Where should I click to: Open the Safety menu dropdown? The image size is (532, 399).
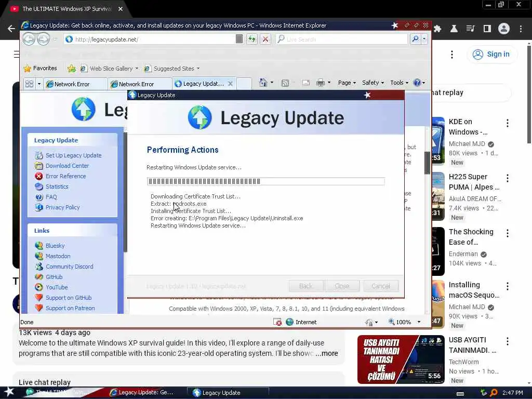pos(373,83)
